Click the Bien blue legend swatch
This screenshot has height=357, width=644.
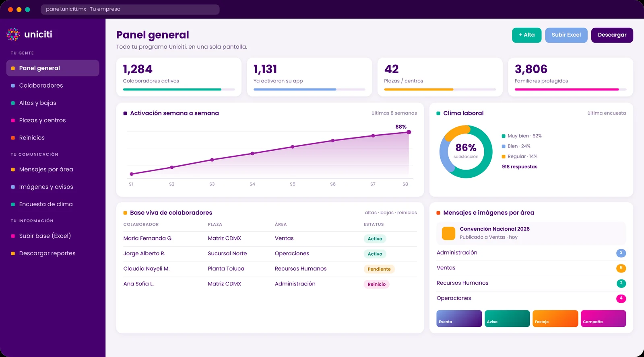pos(504,146)
